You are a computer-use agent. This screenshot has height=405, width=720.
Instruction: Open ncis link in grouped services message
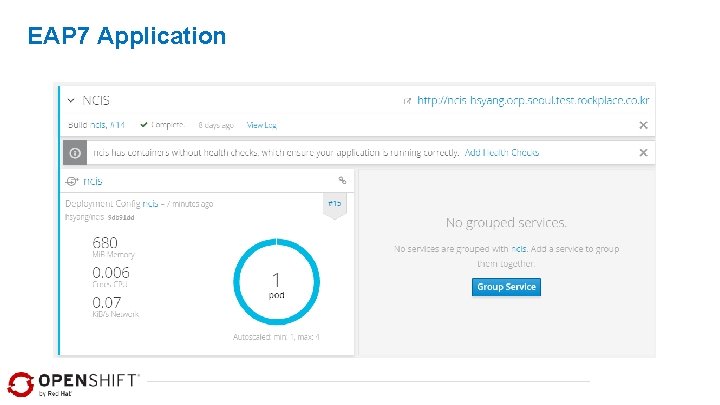click(x=518, y=249)
